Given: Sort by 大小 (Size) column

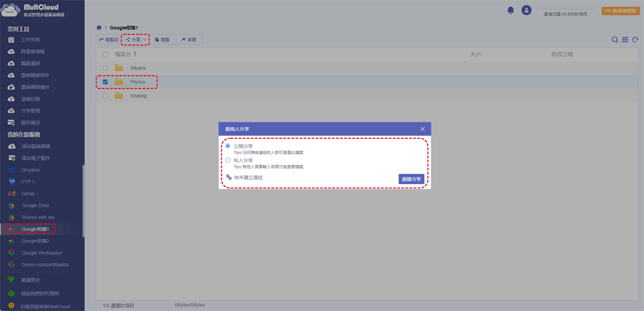Looking at the screenshot, I should 475,54.
